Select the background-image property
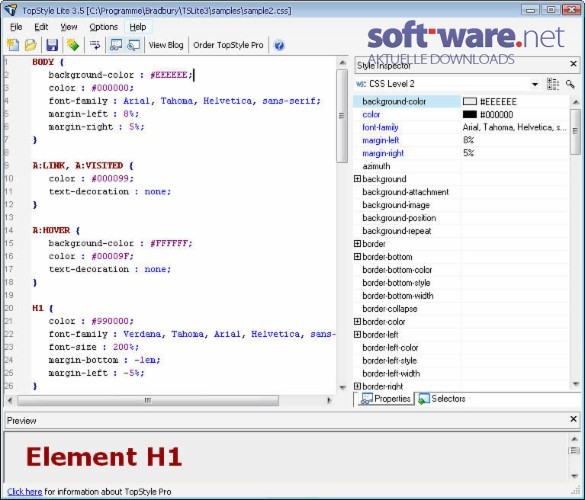585x500 pixels. point(396,205)
